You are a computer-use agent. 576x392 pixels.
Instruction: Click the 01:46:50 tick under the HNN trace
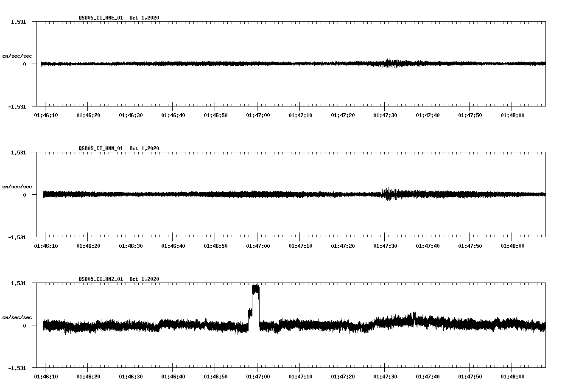pyautogui.click(x=215, y=245)
